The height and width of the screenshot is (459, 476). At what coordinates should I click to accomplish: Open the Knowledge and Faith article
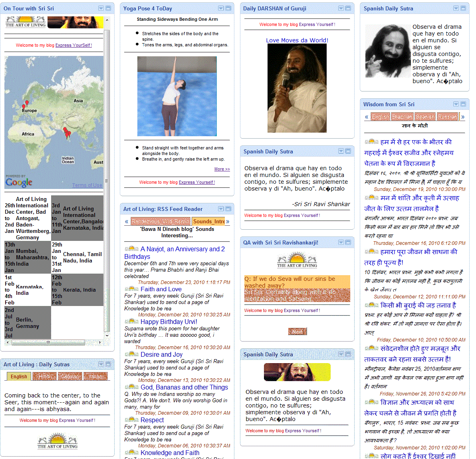[170, 453]
